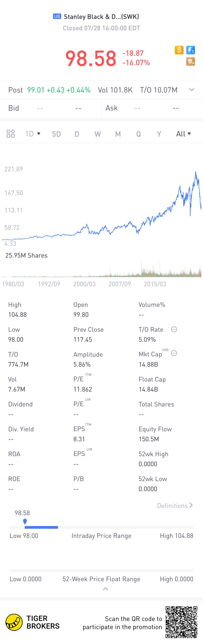The image size is (203, 644).
Task: Switch chart to Q quarterly view
Action: pos(138,134)
